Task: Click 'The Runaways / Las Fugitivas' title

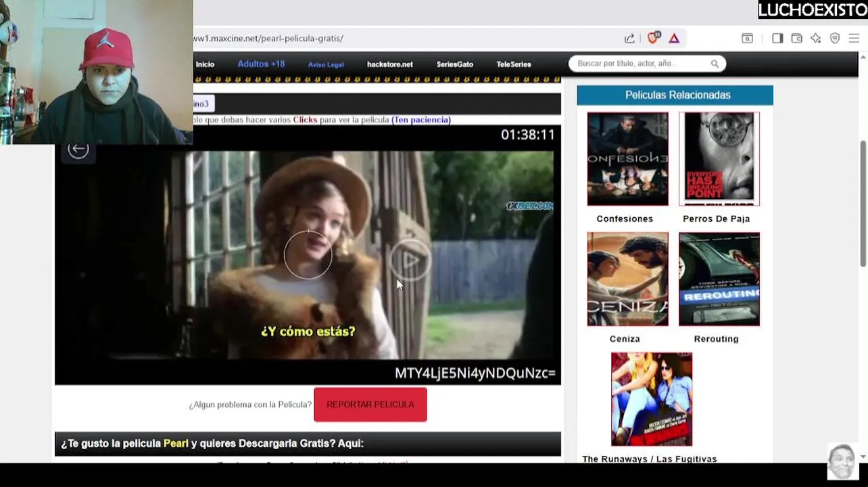Action: (650, 459)
